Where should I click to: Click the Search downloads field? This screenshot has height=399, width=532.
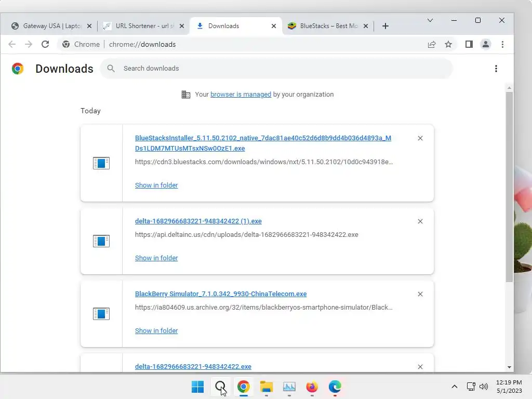click(x=276, y=69)
